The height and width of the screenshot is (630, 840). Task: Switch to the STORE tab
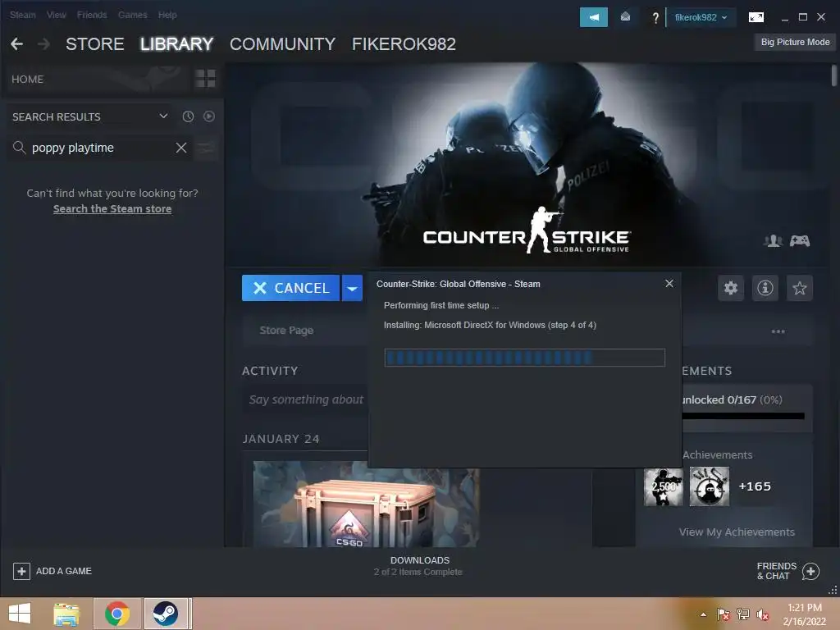pos(95,44)
